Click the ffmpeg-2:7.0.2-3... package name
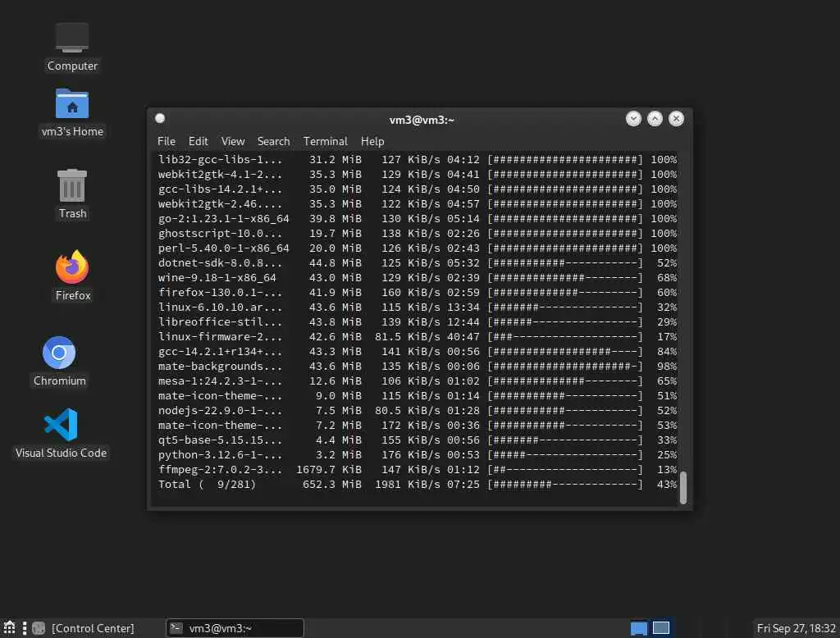Screen dimensions: 840x638 tap(220, 470)
